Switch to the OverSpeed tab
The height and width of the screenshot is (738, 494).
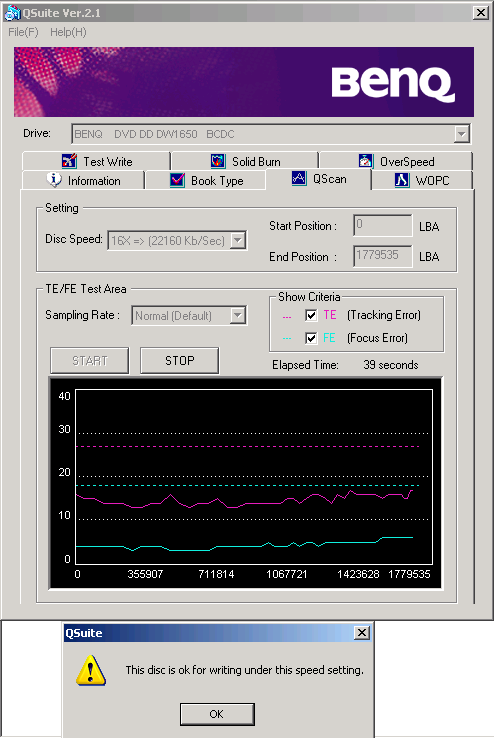point(396,161)
